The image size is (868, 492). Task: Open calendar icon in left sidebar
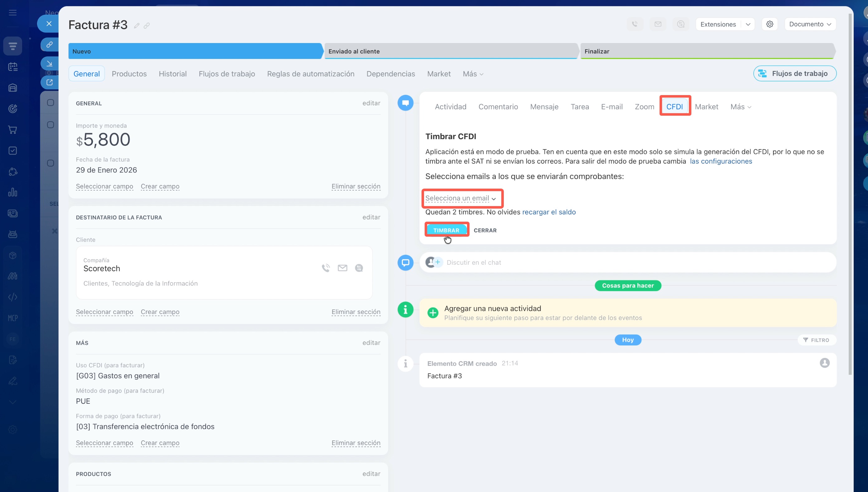tap(13, 67)
